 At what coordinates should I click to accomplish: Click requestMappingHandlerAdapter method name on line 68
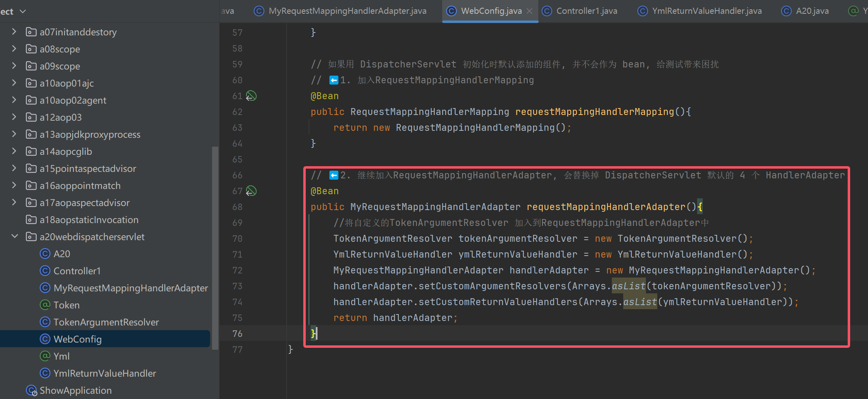pyautogui.click(x=606, y=207)
